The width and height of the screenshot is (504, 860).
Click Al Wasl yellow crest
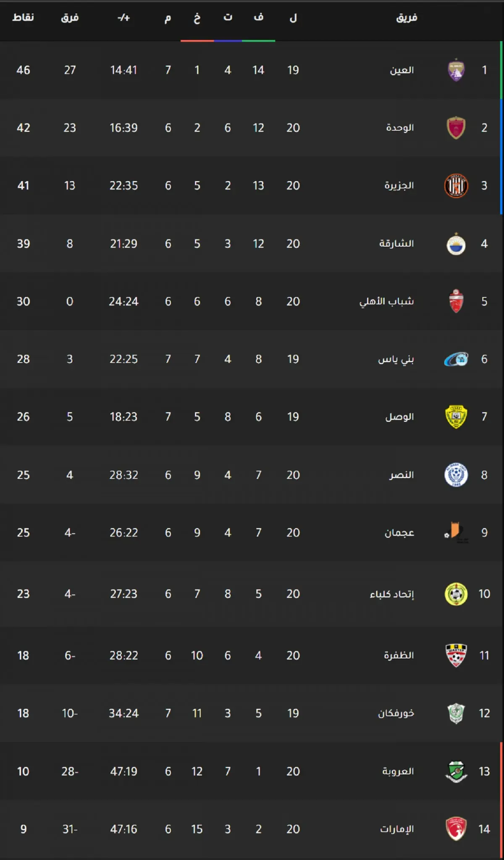point(456,417)
